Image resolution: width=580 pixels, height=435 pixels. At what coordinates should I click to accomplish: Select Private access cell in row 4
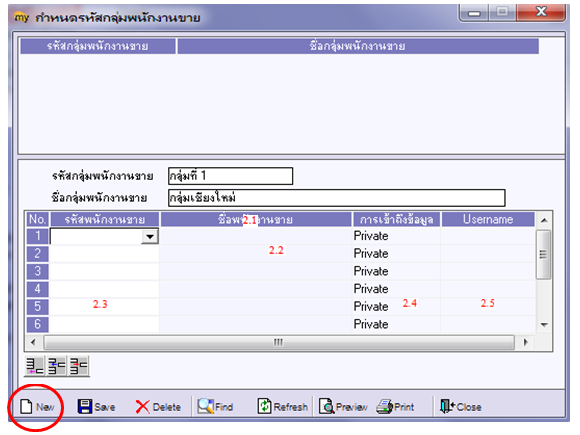396,289
